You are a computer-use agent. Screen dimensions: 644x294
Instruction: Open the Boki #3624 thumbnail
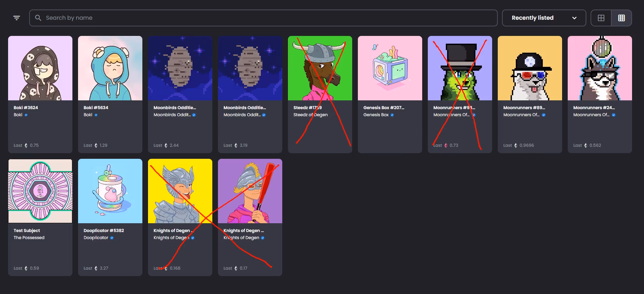(x=40, y=68)
